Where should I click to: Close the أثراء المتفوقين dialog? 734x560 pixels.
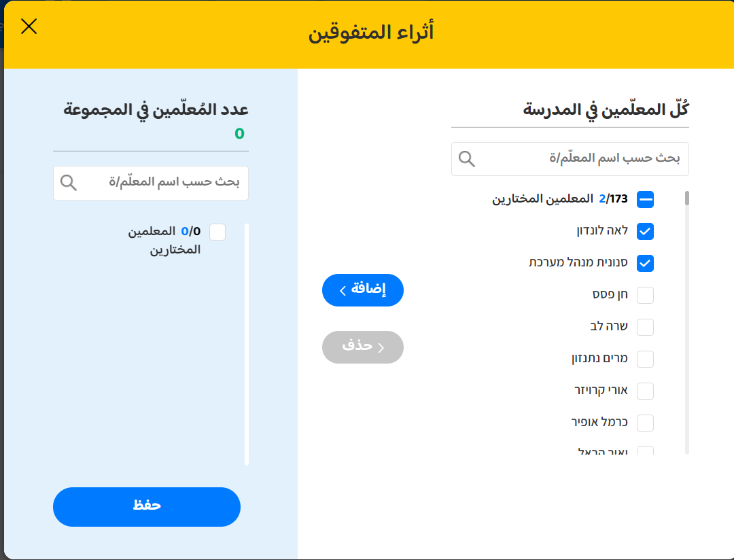pyautogui.click(x=29, y=27)
